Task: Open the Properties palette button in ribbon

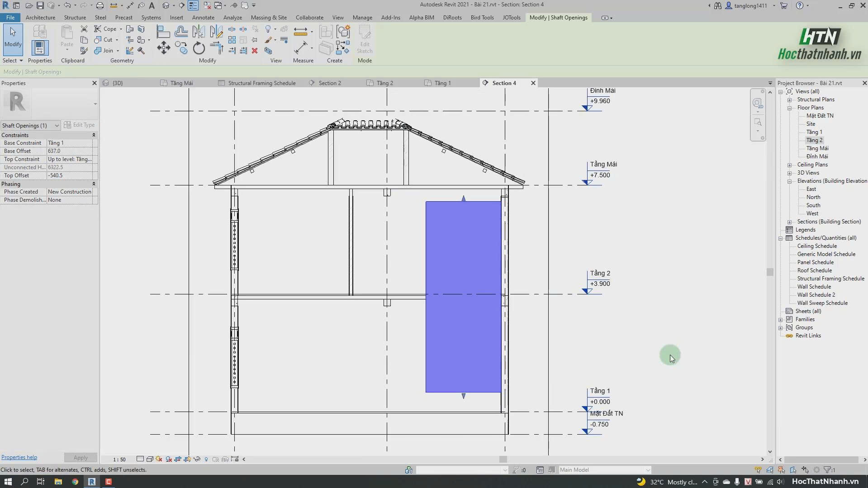Action: (x=40, y=48)
